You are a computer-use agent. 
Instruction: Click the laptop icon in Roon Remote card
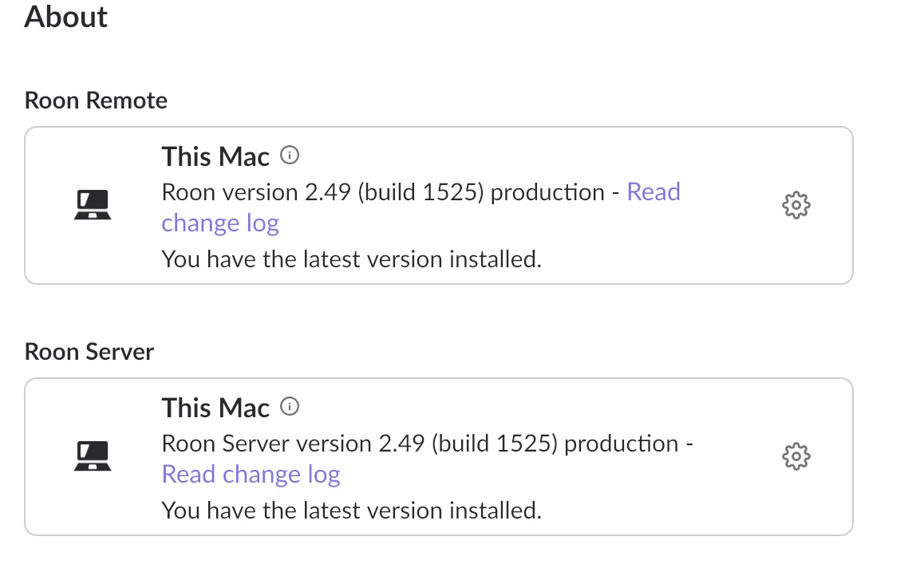coord(93,204)
